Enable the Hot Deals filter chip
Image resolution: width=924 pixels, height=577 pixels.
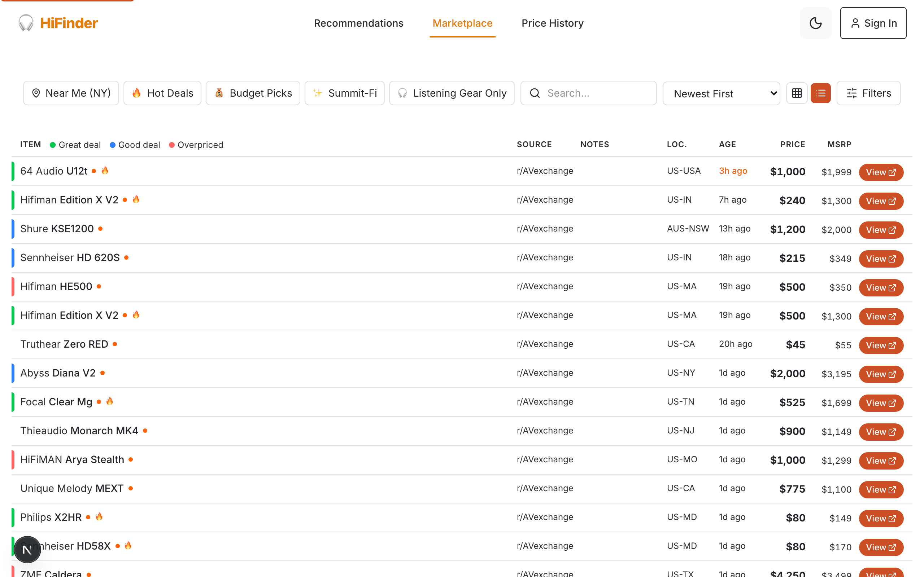click(x=162, y=93)
